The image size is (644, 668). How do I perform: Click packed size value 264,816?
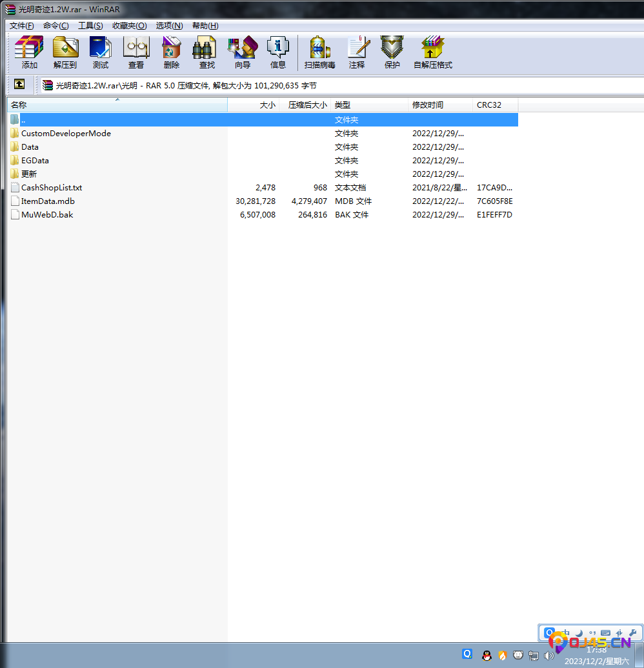[x=312, y=215]
